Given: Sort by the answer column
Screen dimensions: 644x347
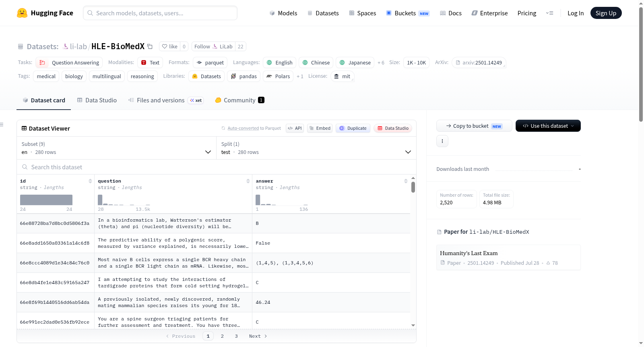Looking at the screenshot, I should click(406, 181).
